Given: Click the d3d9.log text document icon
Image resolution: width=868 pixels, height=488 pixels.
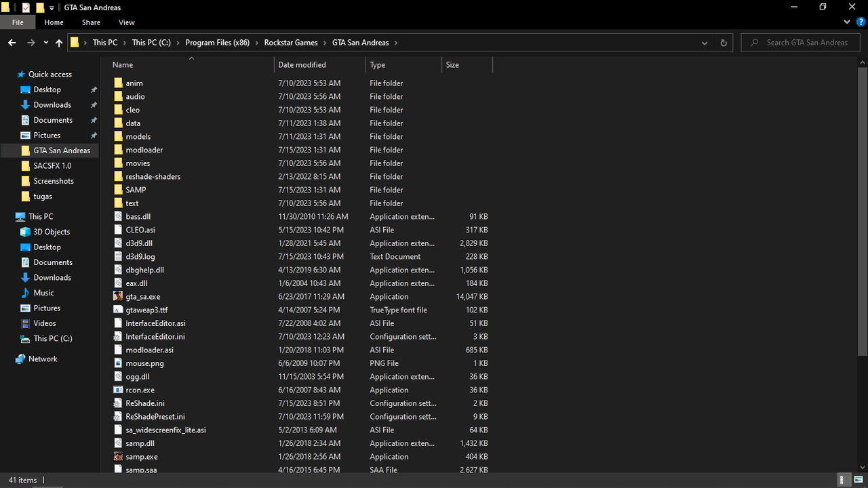Looking at the screenshot, I should coord(118,257).
